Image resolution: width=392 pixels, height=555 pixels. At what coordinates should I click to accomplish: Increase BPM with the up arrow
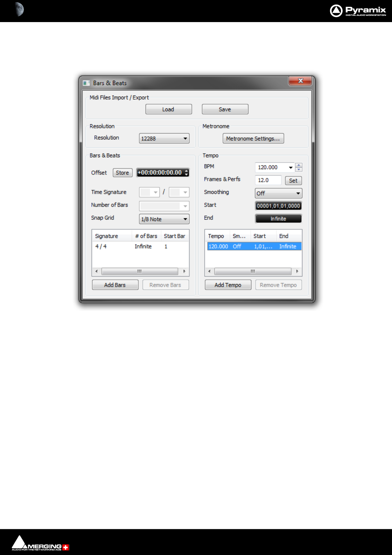(x=299, y=165)
